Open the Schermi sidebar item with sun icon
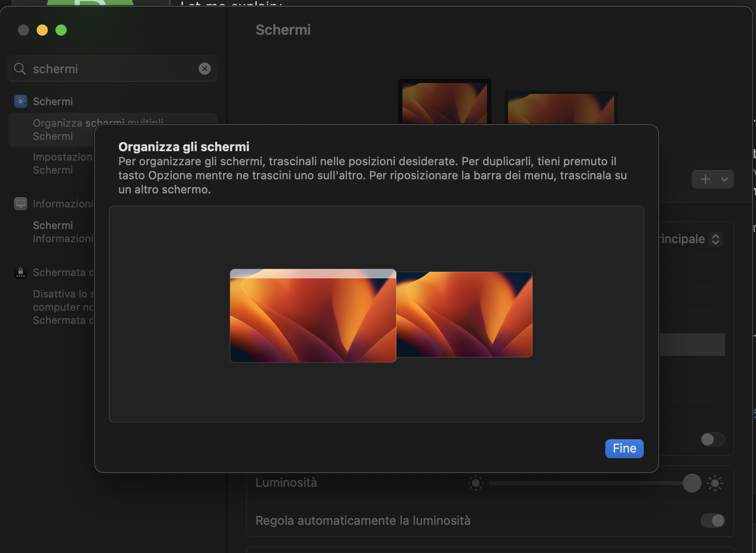The height and width of the screenshot is (553, 756). pyautogui.click(x=21, y=101)
